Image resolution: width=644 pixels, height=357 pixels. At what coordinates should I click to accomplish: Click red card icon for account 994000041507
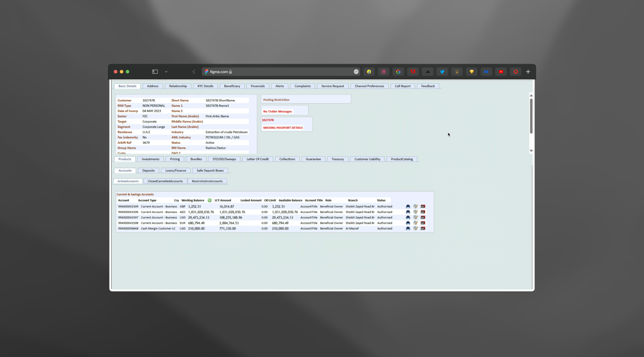(423, 218)
